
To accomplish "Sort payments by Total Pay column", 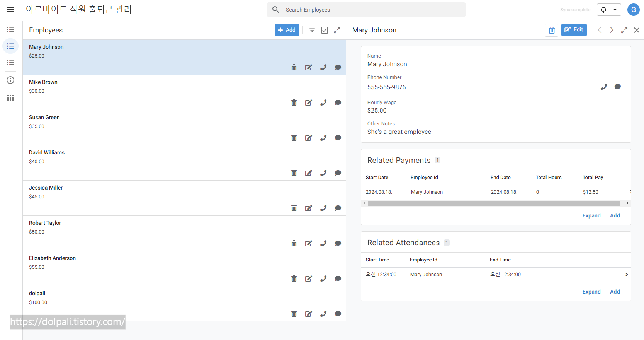I will click(x=593, y=178).
